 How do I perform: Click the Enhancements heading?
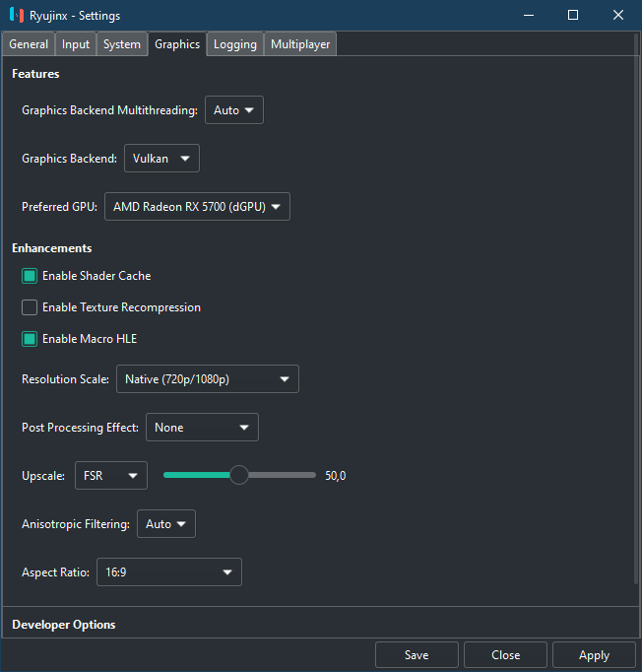click(52, 248)
